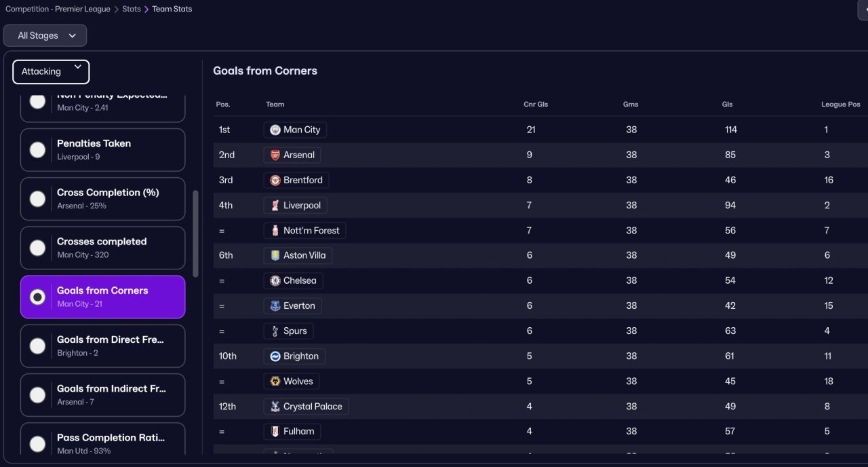Screen dimensions: 868x467
Task: Open Competition - Premier League breadcrumb
Action: tap(59, 10)
